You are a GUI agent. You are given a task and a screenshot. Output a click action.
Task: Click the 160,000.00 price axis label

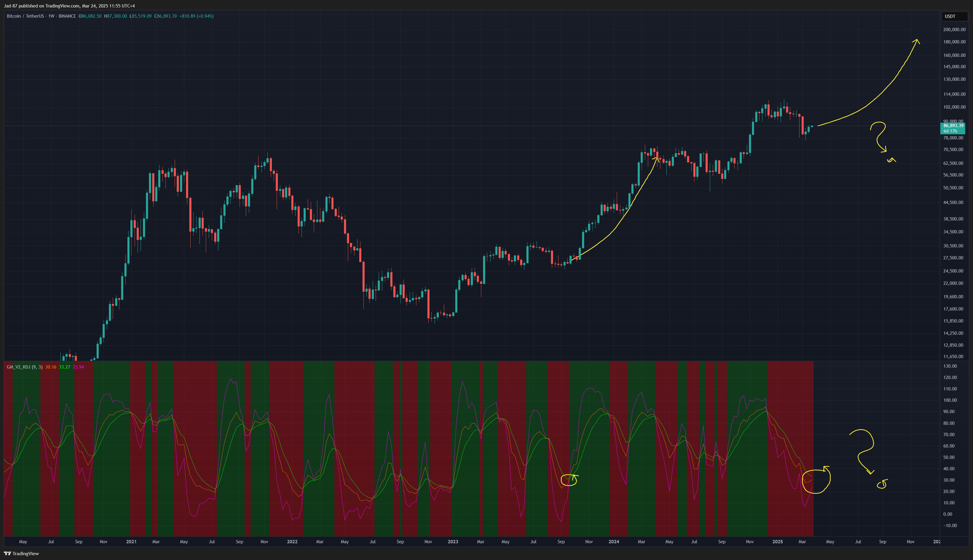(954, 55)
